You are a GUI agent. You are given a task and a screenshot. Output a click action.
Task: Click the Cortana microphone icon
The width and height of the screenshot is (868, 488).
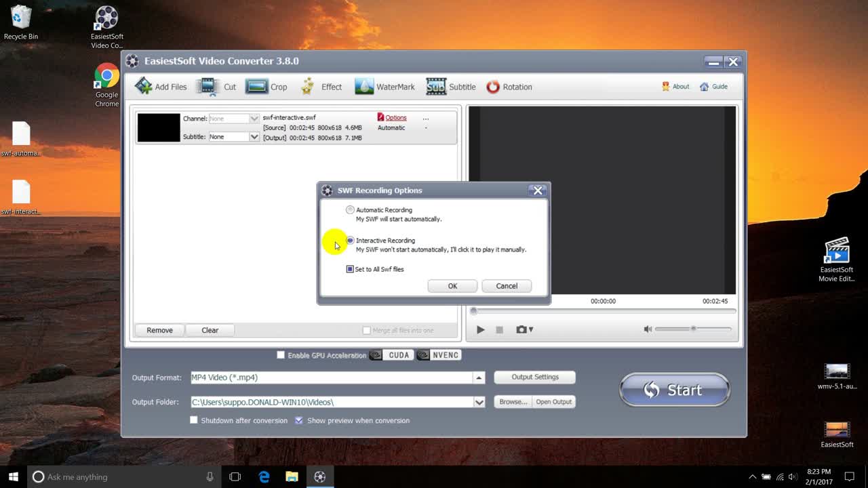coord(210,476)
